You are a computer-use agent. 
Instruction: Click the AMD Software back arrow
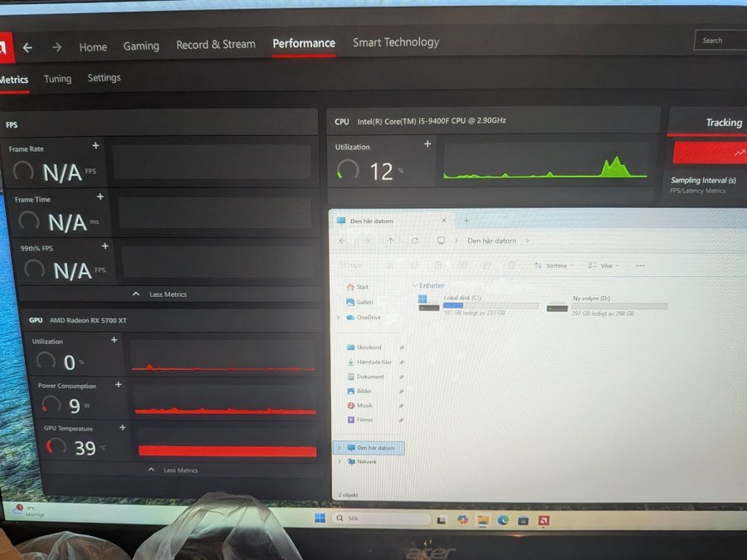[27, 47]
